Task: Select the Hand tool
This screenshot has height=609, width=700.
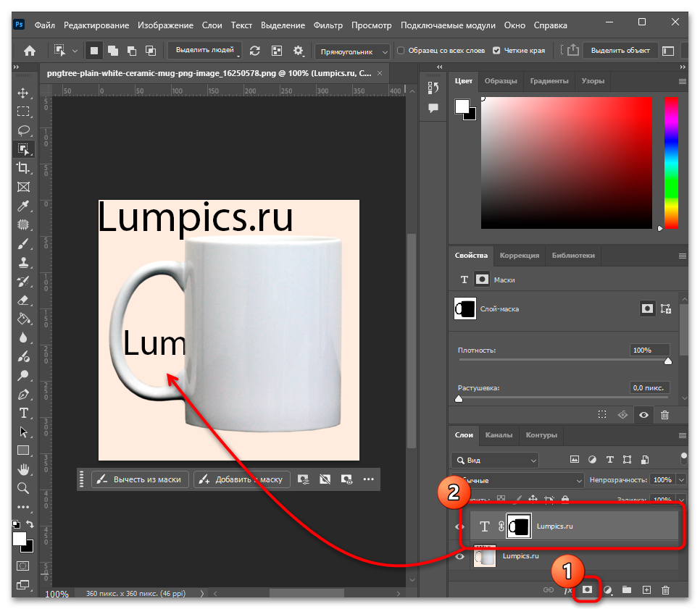Action: (23, 469)
